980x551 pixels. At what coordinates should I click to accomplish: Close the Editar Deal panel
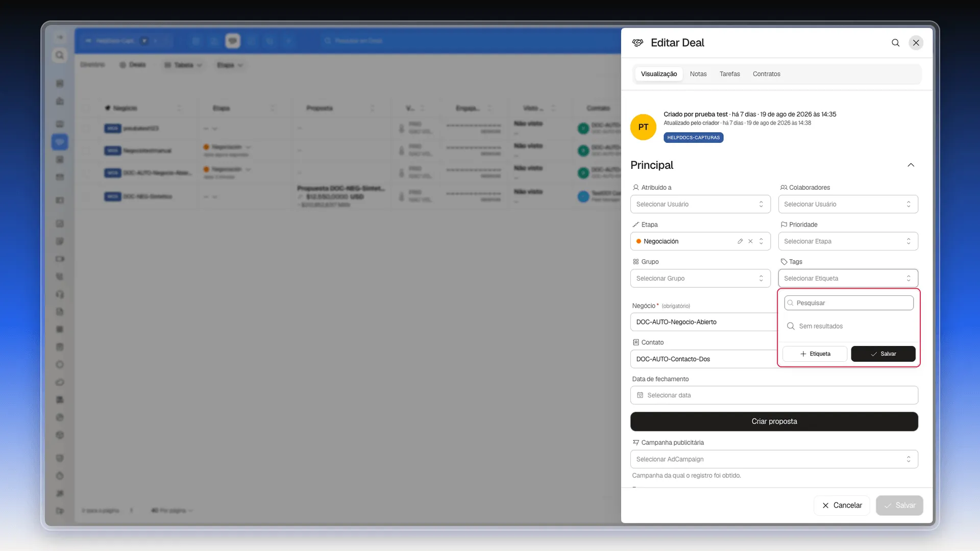pos(916,43)
